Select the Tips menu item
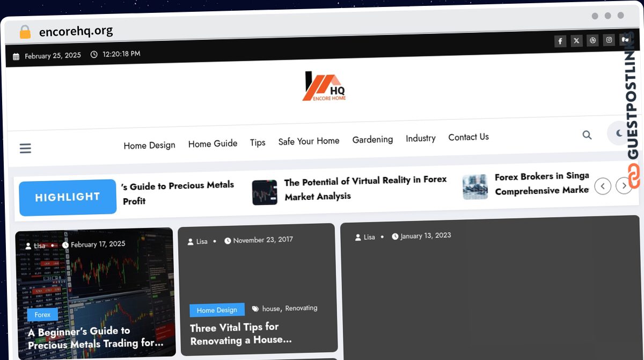 tap(258, 142)
